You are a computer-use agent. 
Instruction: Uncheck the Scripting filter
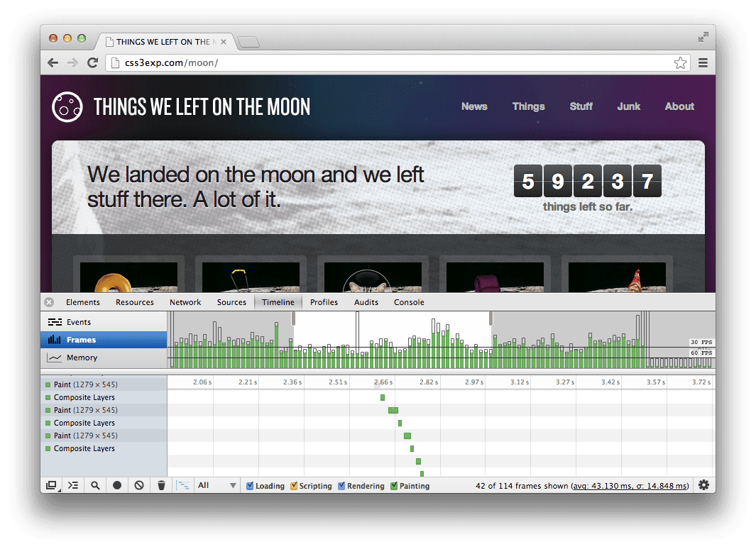[294, 485]
